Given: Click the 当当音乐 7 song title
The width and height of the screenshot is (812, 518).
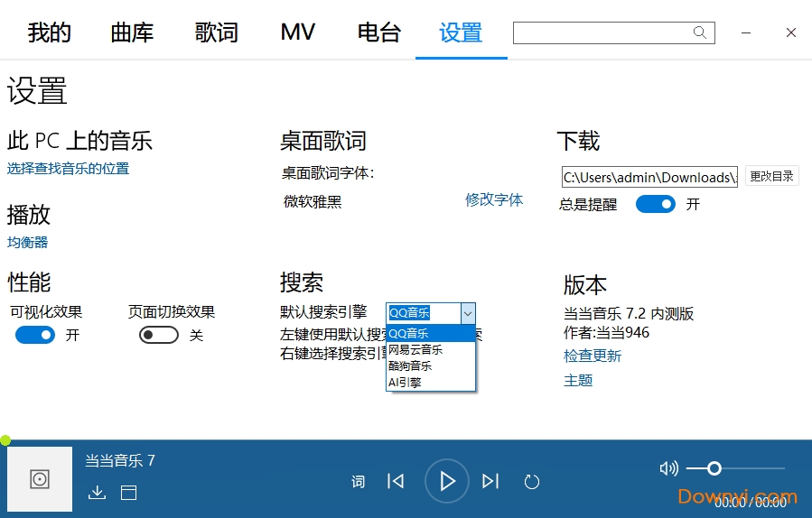Looking at the screenshot, I should click(x=120, y=460).
